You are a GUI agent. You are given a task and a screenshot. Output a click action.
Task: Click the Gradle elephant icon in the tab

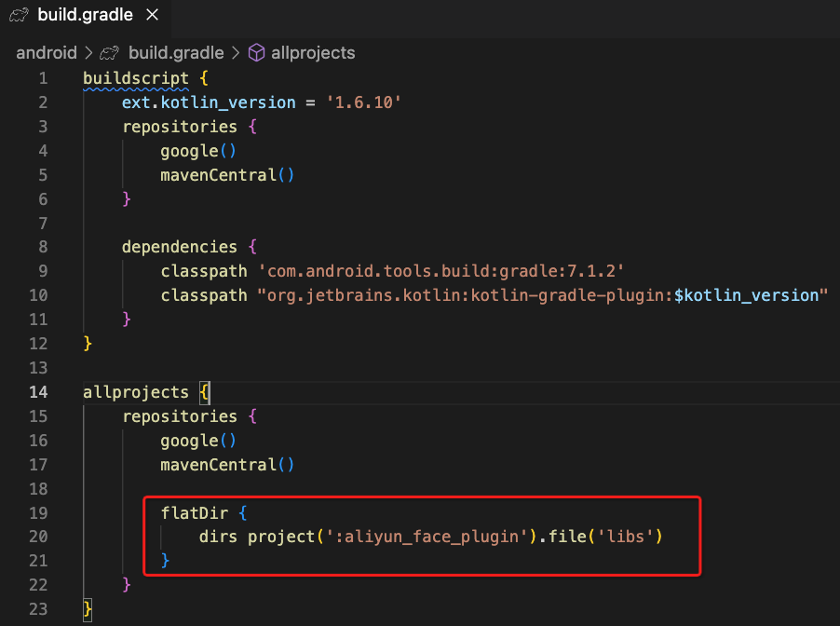point(18,16)
